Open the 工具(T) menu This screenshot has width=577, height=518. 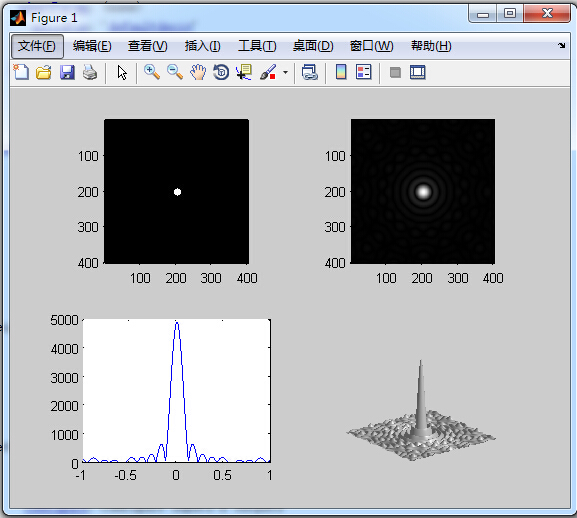click(257, 46)
